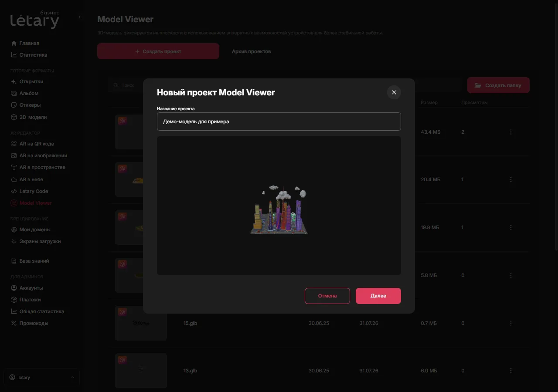Open the options menu for the 5.8 МБ row
The height and width of the screenshot is (392, 558).
click(x=511, y=275)
